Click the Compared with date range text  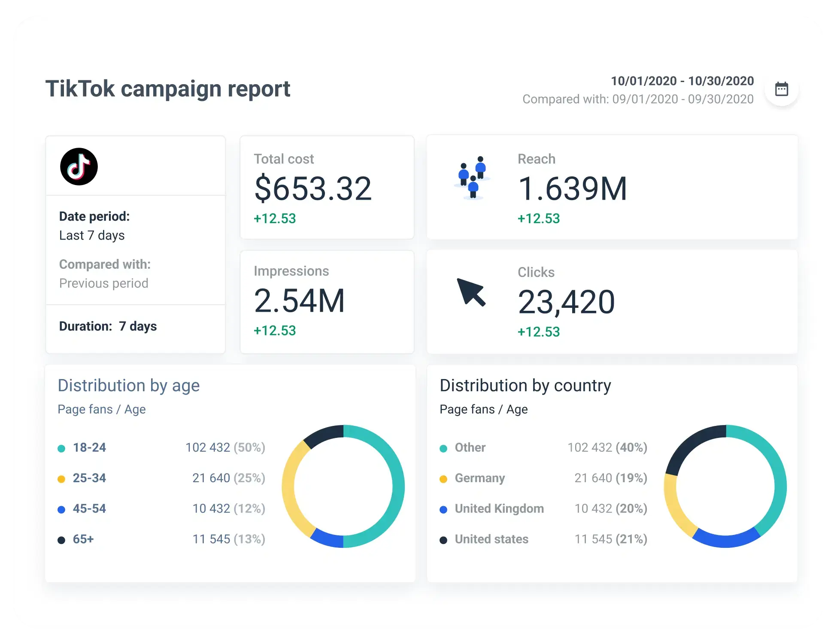[x=638, y=99]
